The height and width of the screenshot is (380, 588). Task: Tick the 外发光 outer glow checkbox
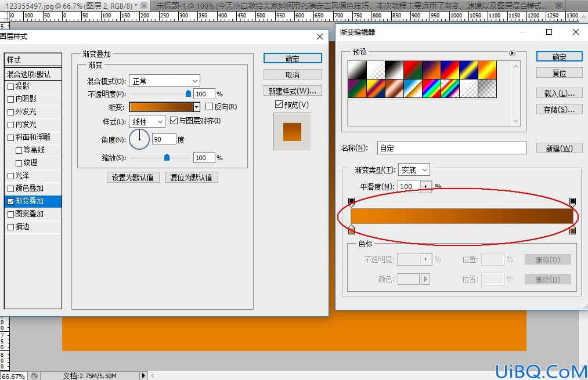coord(11,112)
